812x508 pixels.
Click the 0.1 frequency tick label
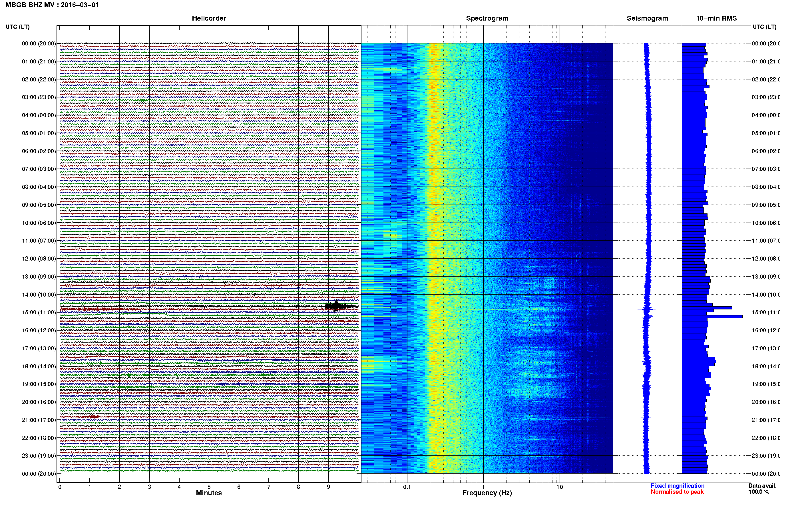click(407, 487)
